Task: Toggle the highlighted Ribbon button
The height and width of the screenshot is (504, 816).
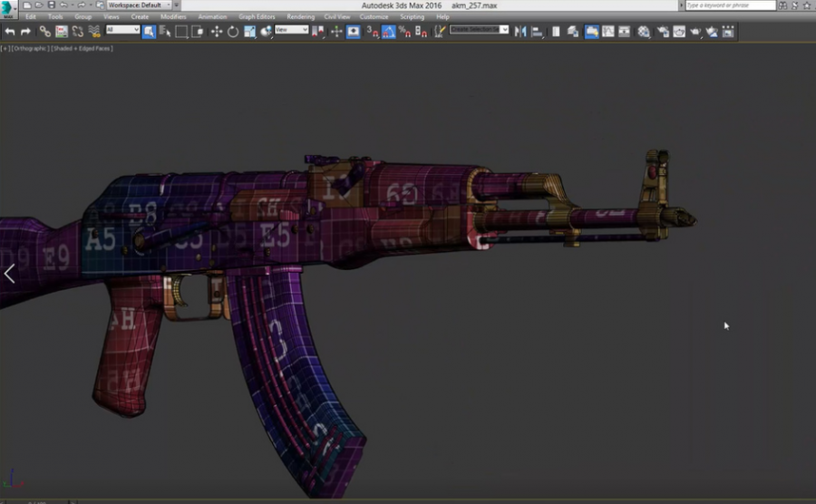Action: point(592,32)
